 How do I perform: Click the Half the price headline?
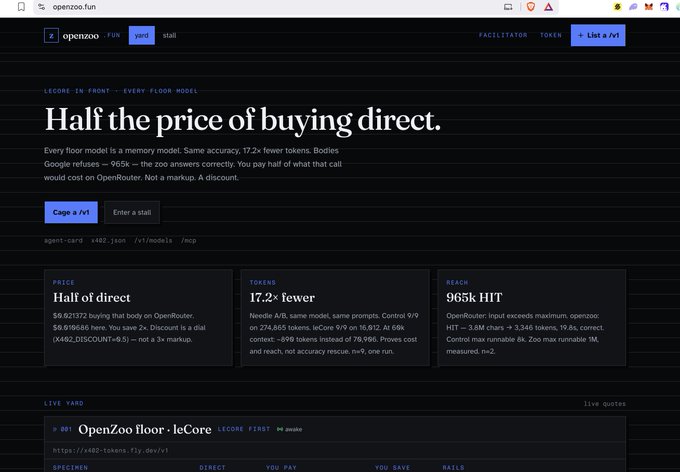[x=243, y=120]
